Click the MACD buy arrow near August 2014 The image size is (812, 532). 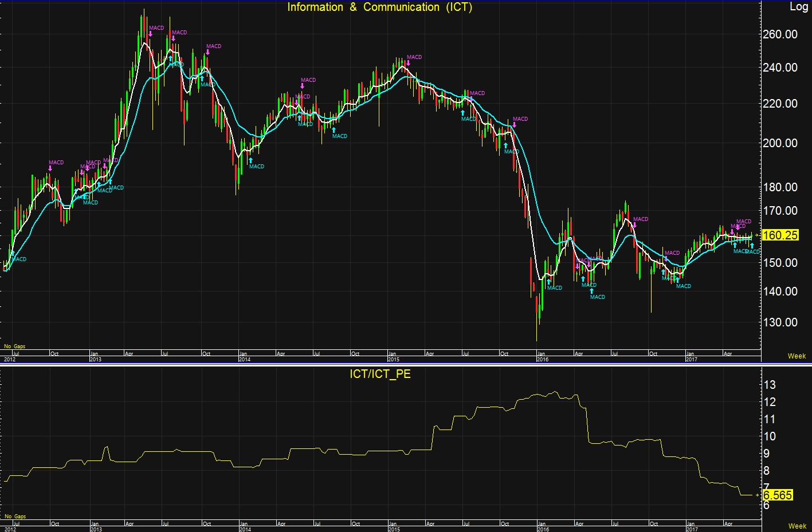click(334, 130)
